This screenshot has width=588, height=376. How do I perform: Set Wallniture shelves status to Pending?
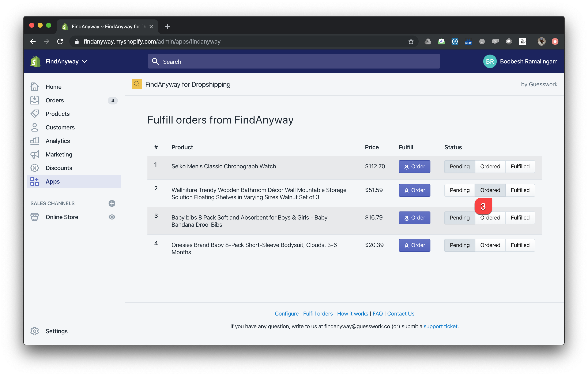click(460, 190)
